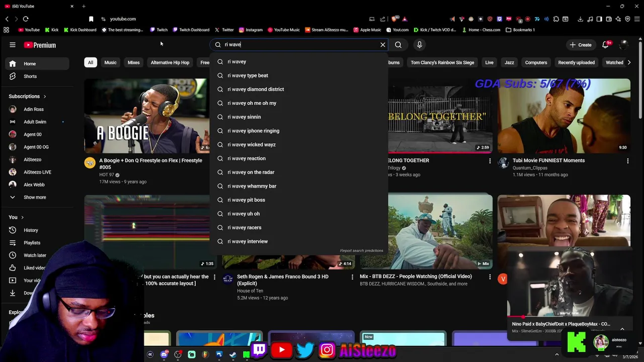Open the Twitch Dashboard bookmark
The width and height of the screenshot is (644, 362).
(191, 30)
